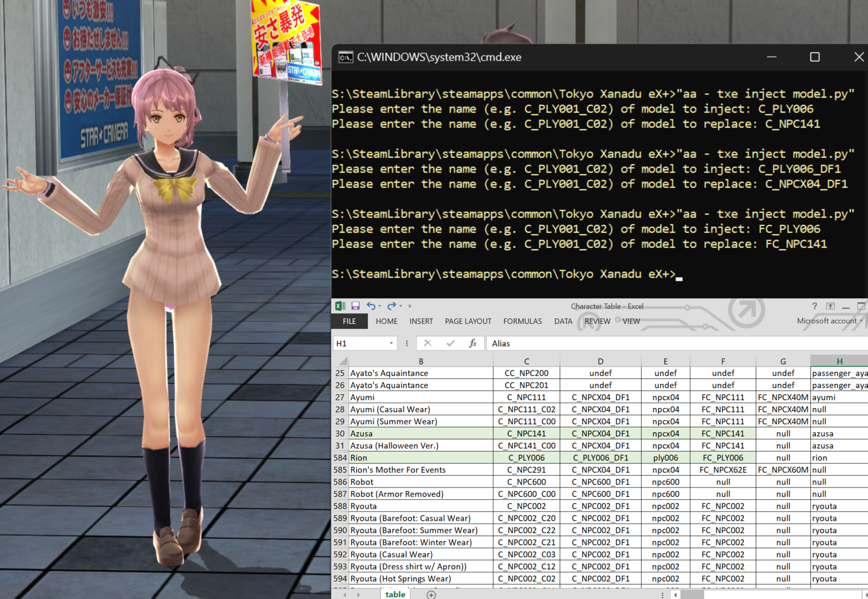Open the redo history dropdown arrow
This screenshot has height=599, width=868.
(x=401, y=306)
